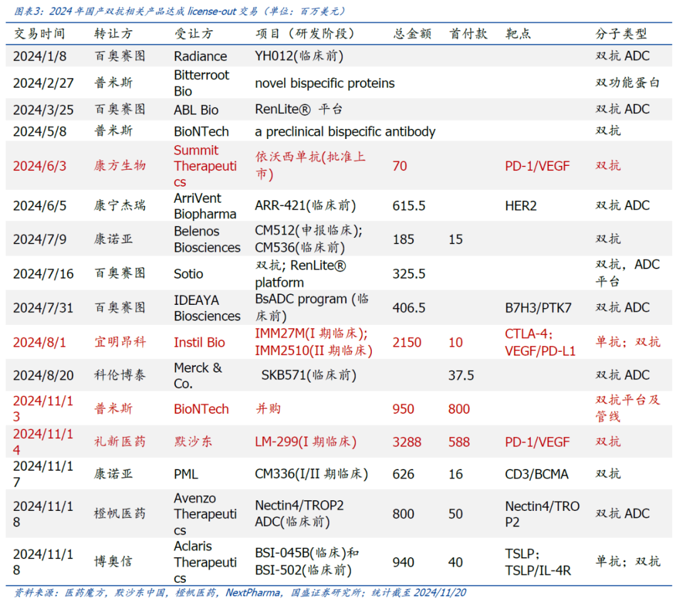676x616 pixels.
Task: Click the 'CTLA-4; VEGF/PD-L1' target cell
Action: [540, 342]
